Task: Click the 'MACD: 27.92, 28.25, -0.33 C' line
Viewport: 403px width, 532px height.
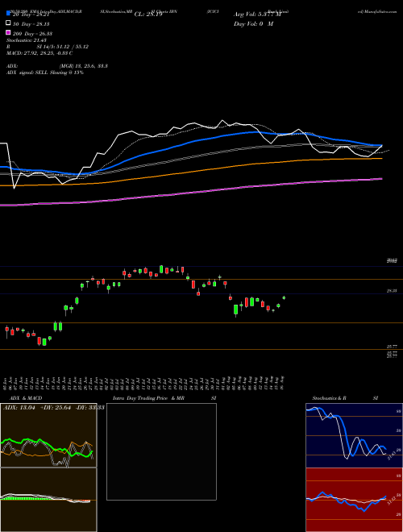Action: 39,53
